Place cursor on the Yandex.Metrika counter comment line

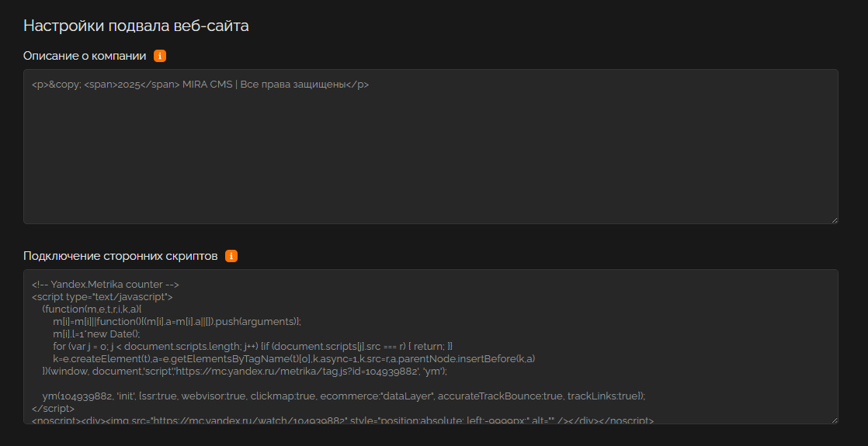coord(106,284)
